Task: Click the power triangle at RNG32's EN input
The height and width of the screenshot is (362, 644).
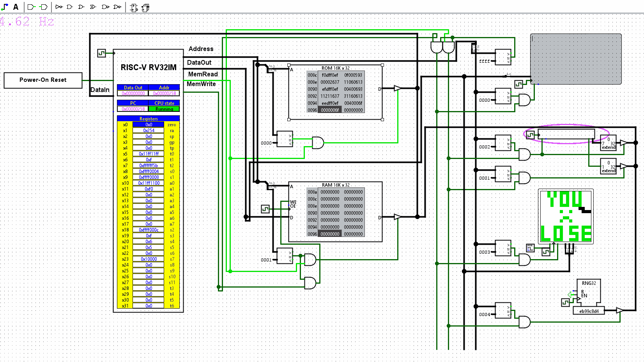Action: (x=570, y=295)
